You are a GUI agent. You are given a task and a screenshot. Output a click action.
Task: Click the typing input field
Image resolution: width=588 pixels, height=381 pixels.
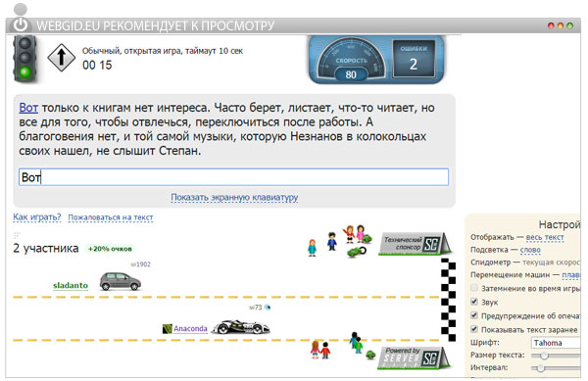coord(233,177)
